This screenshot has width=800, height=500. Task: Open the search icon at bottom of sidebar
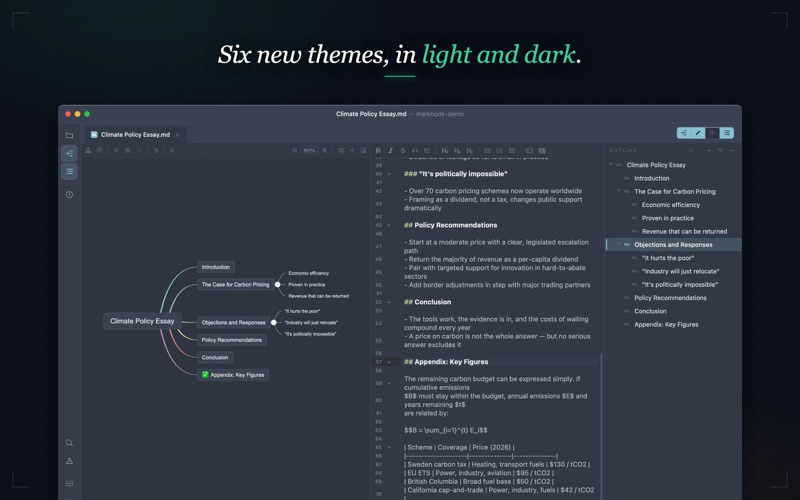(x=69, y=443)
